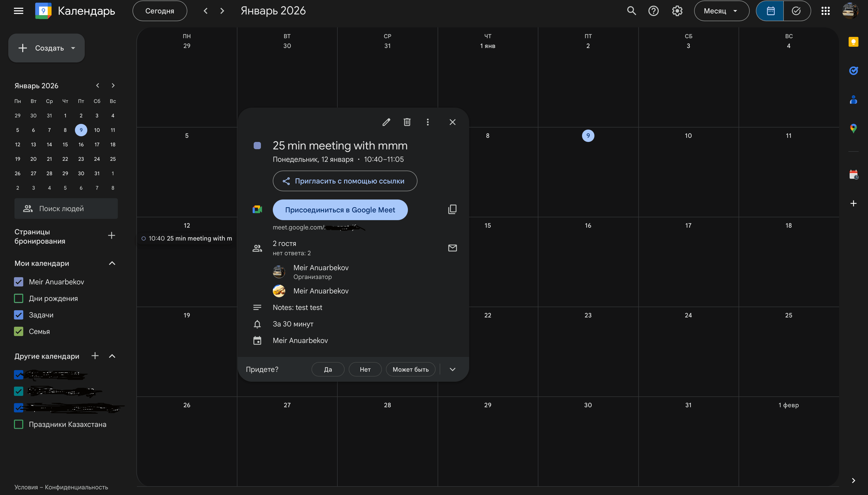Open the search icon
The image size is (868, 495).
point(632,11)
